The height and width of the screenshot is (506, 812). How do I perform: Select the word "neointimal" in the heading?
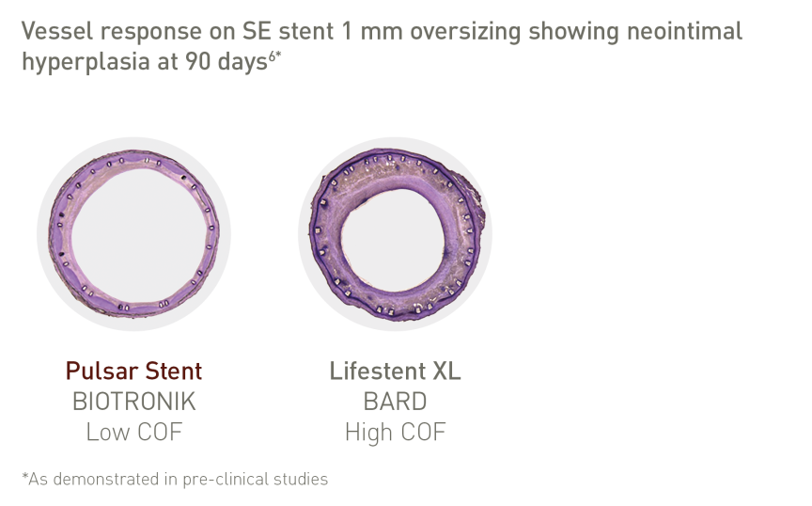[684, 31]
